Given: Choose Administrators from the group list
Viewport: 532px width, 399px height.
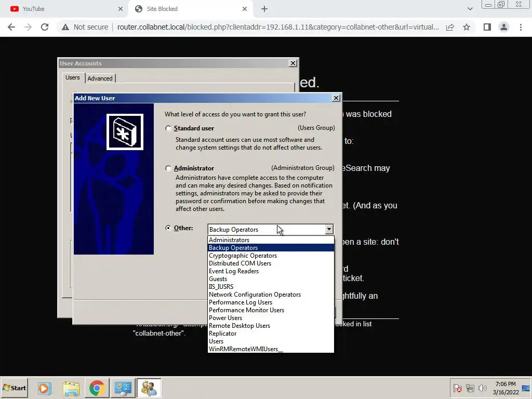Looking at the screenshot, I should coord(271,240).
